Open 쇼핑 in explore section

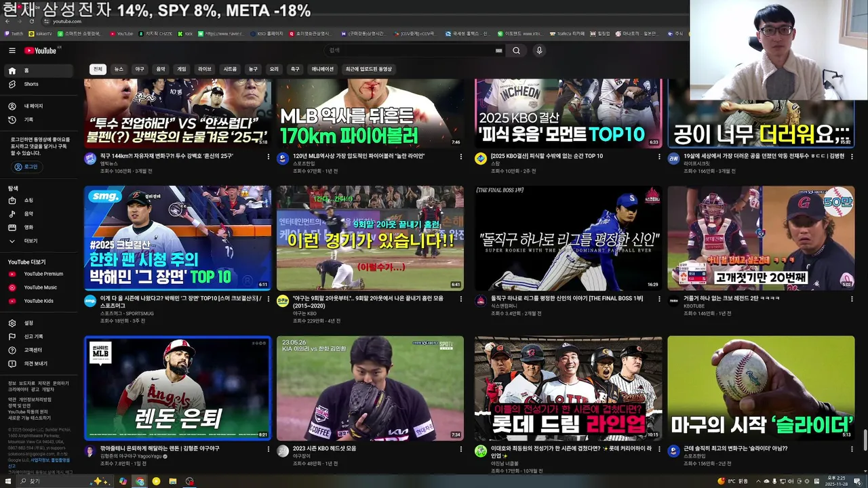pos(37,201)
